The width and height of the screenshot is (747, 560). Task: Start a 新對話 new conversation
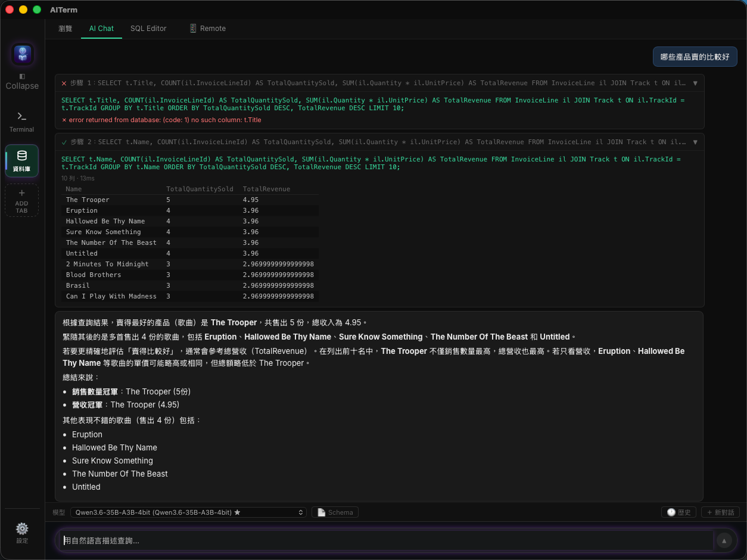pyautogui.click(x=720, y=512)
